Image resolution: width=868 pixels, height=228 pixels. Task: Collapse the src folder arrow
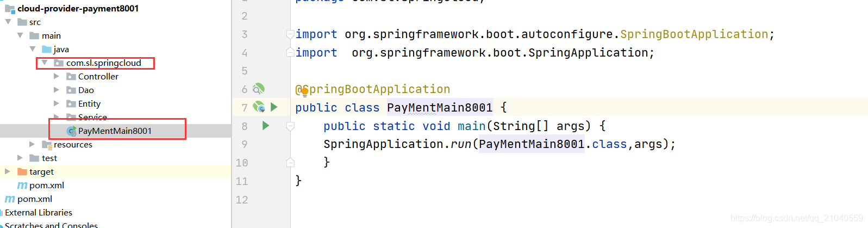8,22
